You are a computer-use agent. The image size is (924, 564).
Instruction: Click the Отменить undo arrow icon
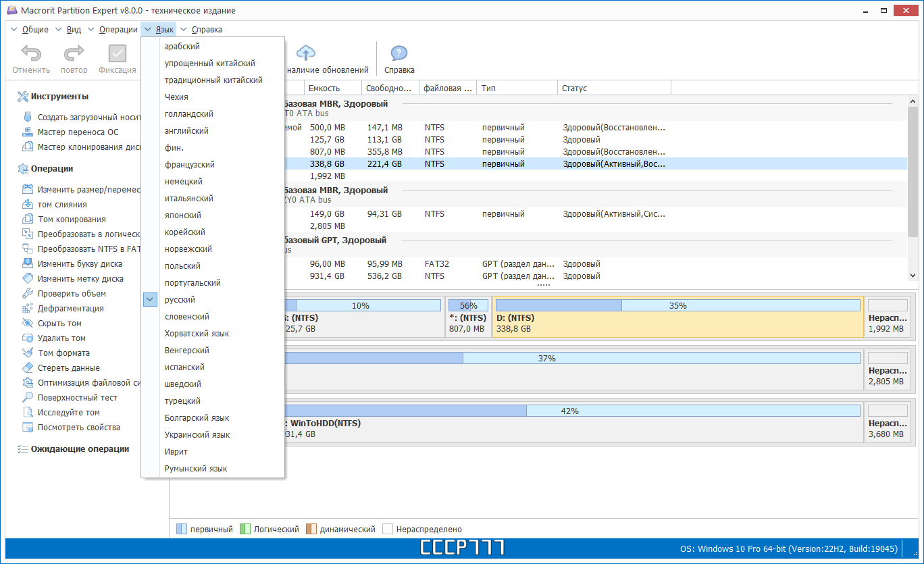tap(31, 53)
